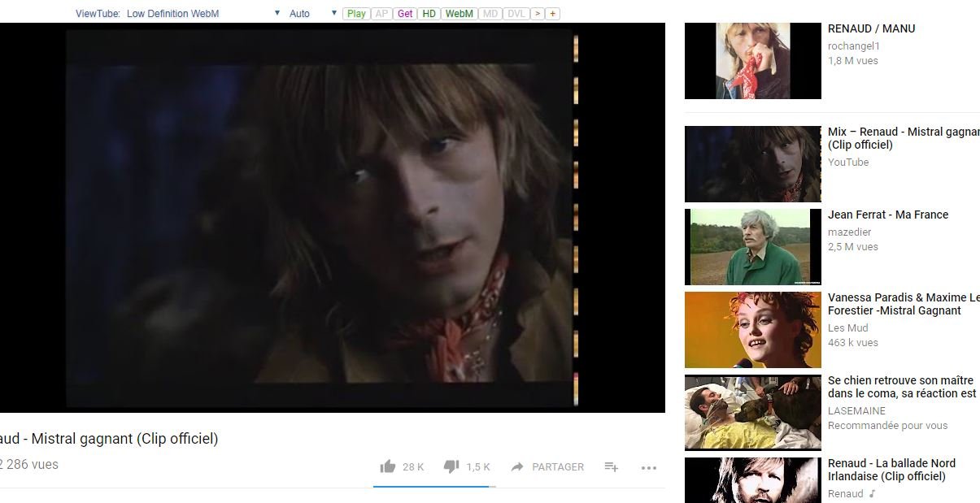Open the Mix – Renaud playlist thumbnail

753,164
